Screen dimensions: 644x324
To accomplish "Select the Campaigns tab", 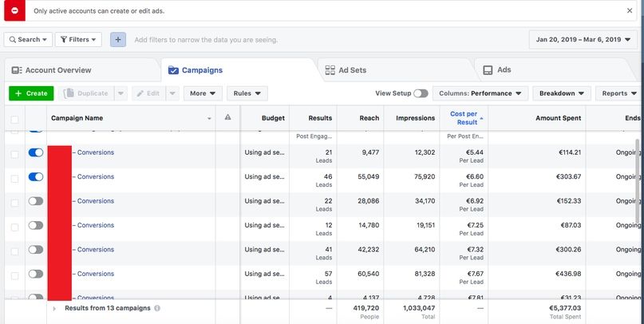I will 239,70.
